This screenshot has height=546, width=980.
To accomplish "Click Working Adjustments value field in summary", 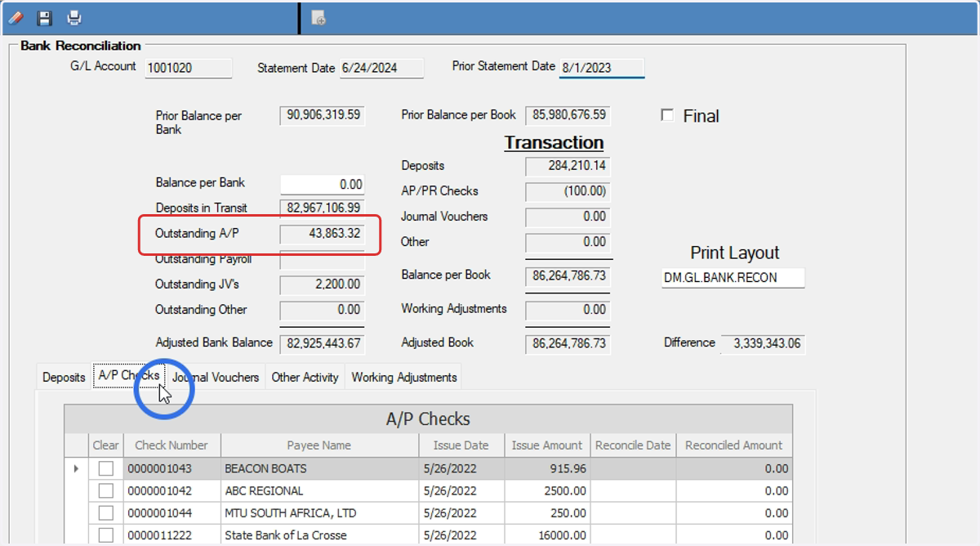I will click(568, 310).
